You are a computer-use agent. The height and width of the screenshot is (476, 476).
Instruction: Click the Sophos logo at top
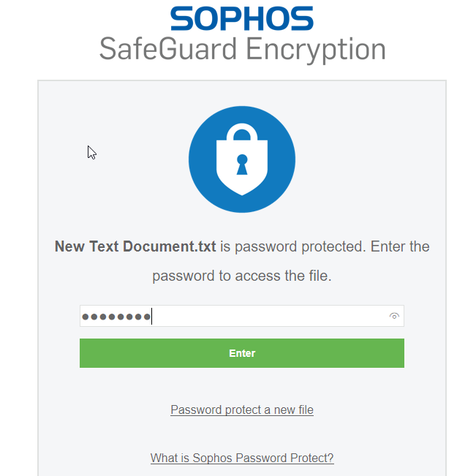point(241,18)
